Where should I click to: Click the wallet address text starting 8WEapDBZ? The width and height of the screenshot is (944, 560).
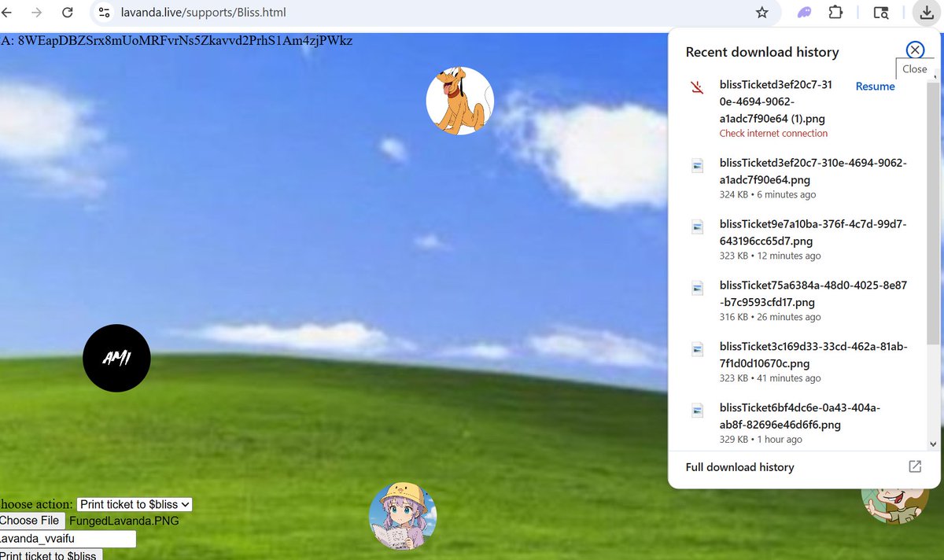coord(185,40)
